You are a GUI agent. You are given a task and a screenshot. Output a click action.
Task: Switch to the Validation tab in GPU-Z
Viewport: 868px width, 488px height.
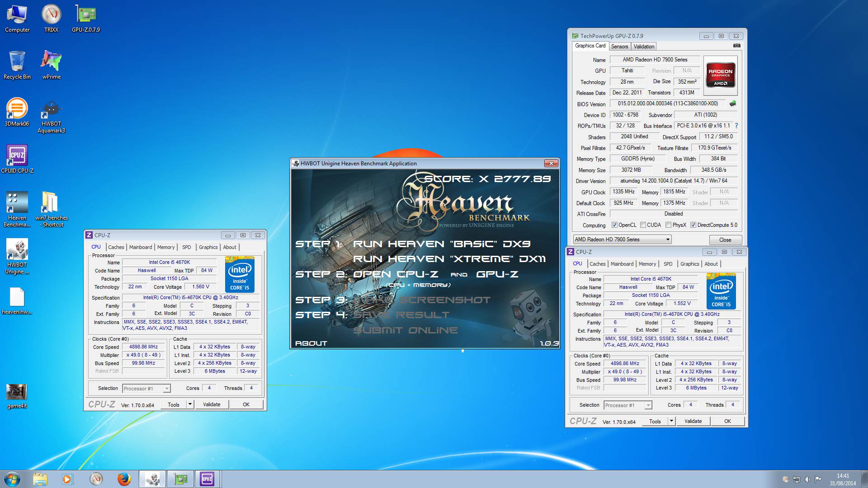click(644, 47)
